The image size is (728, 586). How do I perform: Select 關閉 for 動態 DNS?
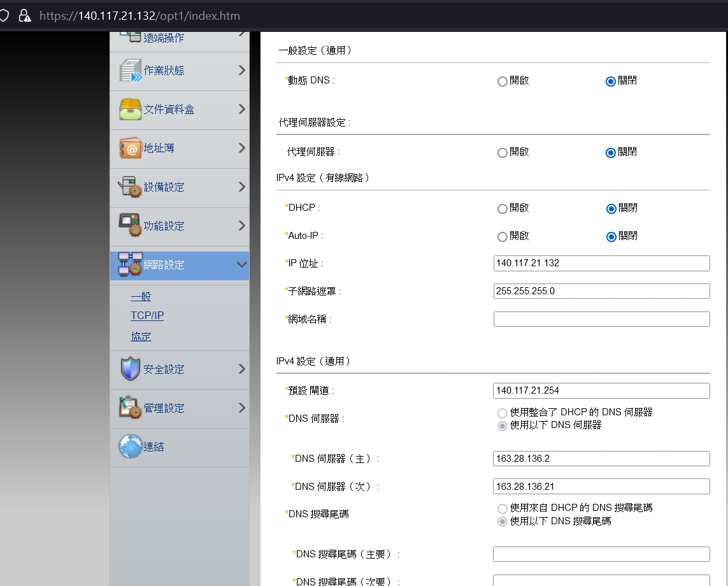[611, 82]
